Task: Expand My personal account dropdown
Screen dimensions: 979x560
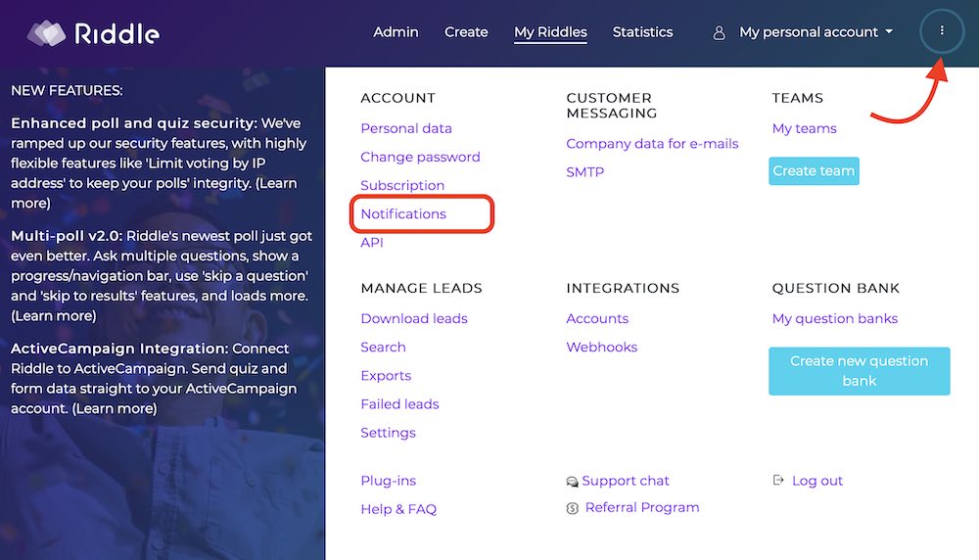Action: click(816, 32)
